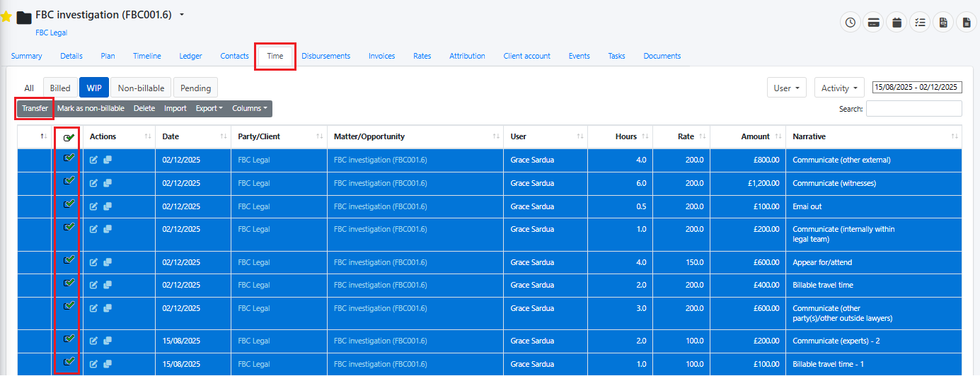Duplicate the Communicate (other party(s)) £600.00 entry
Image resolution: width=980 pixels, height=376 pixels.
click(x=108, y=308)
